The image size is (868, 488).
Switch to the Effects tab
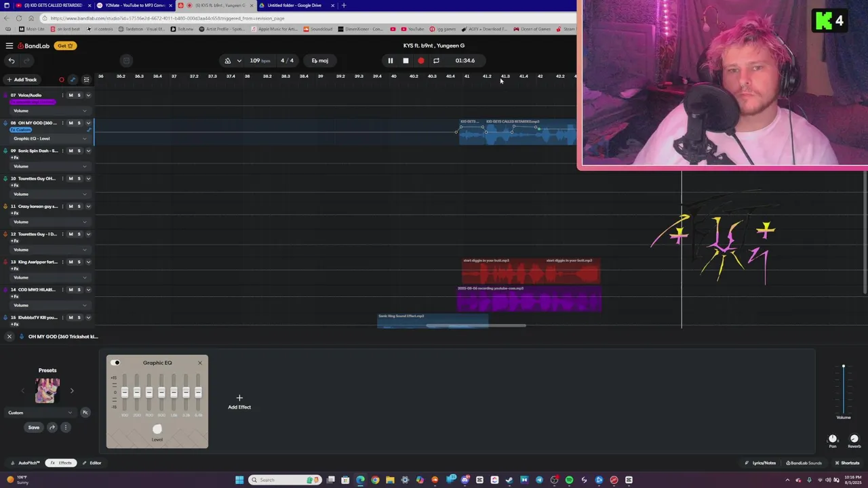click(x=61, y=463)
